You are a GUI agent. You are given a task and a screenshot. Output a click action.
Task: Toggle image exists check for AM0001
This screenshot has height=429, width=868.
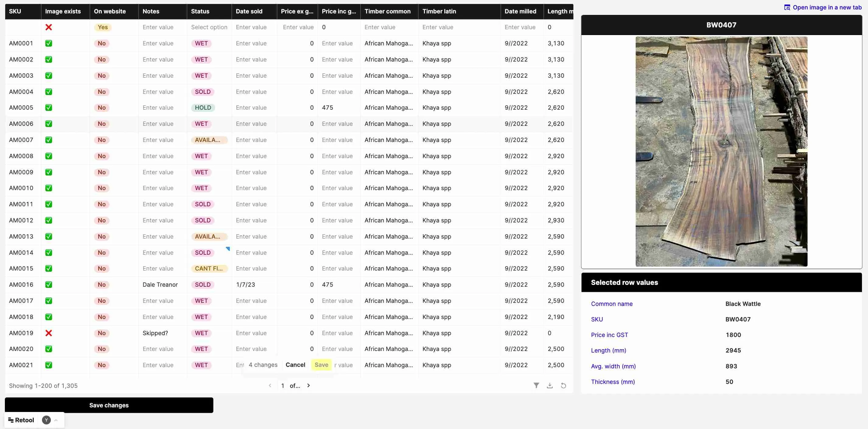click(48, 43)
